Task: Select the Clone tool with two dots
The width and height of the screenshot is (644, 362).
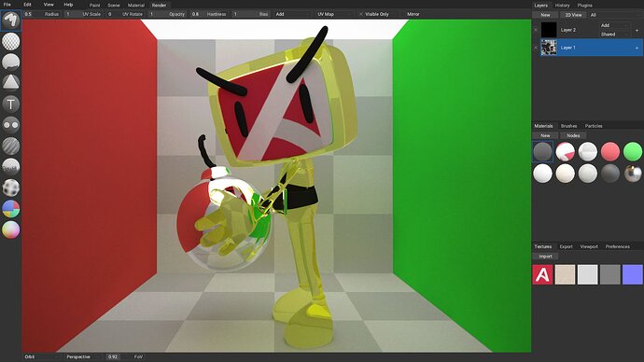Action: pos(10,124)
